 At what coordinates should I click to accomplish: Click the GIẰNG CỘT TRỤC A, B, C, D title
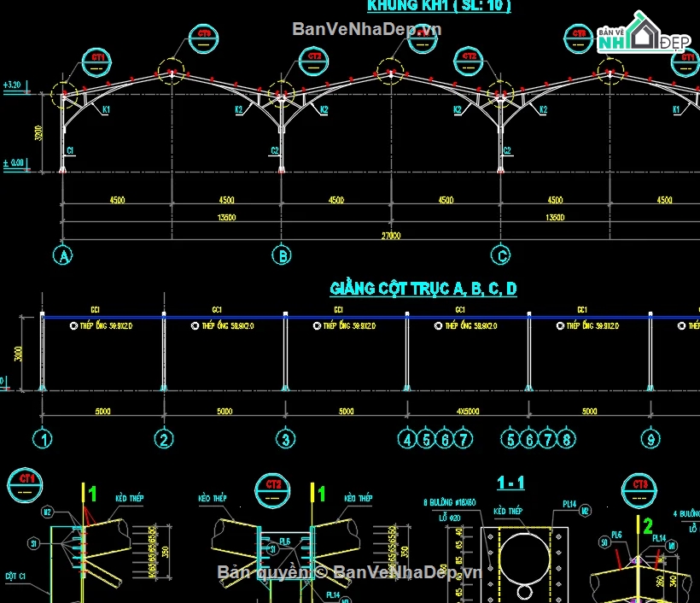(x=423, y=289)
